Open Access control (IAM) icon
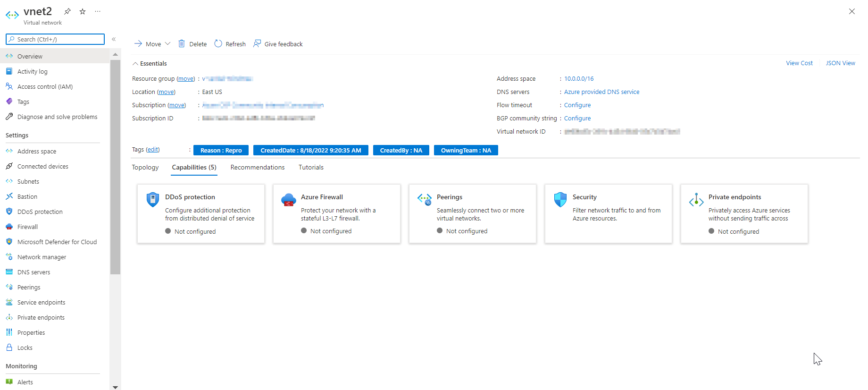Image resolution: width=868 pixels, height=390 pixels. (9, 86)
